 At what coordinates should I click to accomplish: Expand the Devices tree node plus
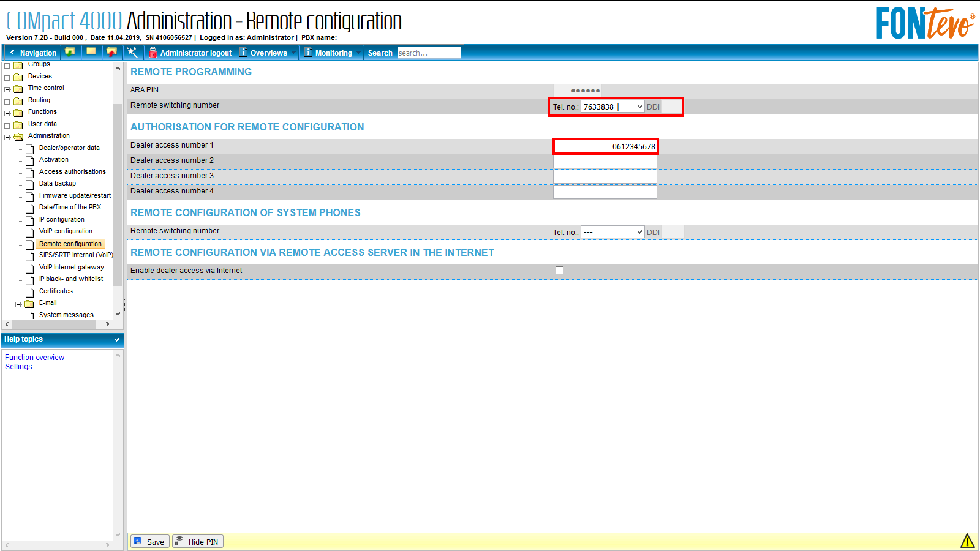pos(7,77)
